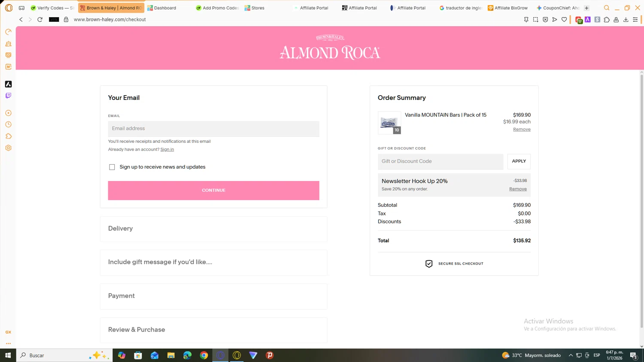Go back to the previous page
The height and width of the screenshot is (362, 644).
click(21, 19)
